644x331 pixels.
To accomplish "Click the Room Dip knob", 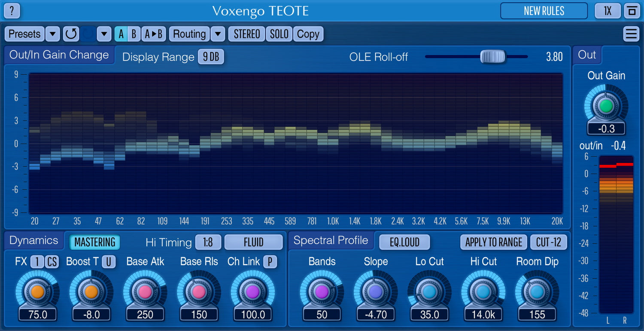I will pos(537,292).
